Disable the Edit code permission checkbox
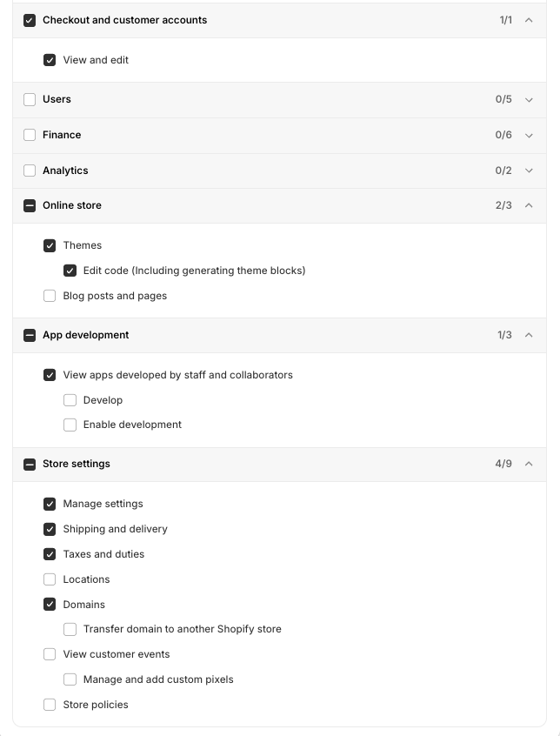The image size is (560, 736). (x=70, y=271)
